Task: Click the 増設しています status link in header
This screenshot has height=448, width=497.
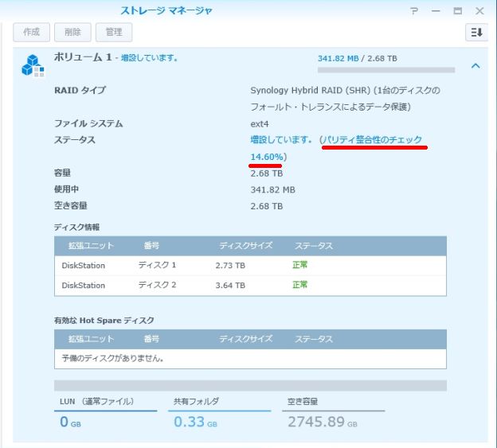Action: 149,58
